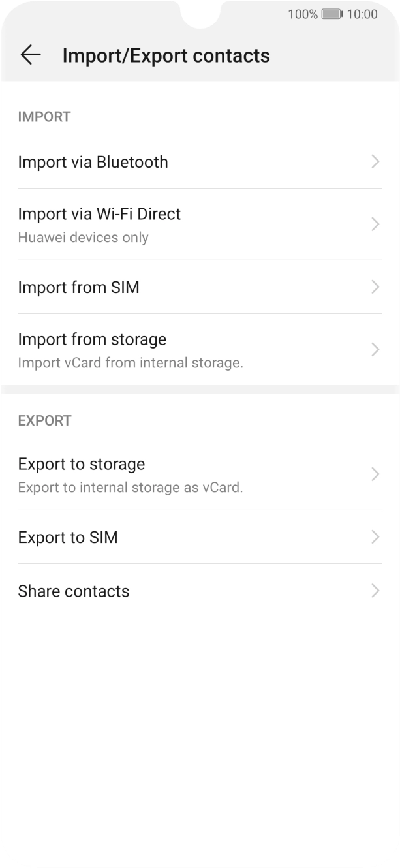Click the EXPORT section header

click(44, 420)
